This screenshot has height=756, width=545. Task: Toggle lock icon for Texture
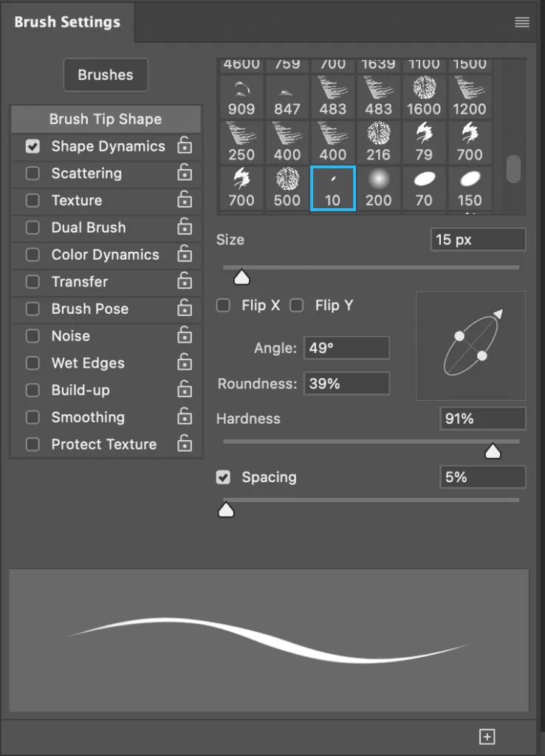(x=185, y=199)
